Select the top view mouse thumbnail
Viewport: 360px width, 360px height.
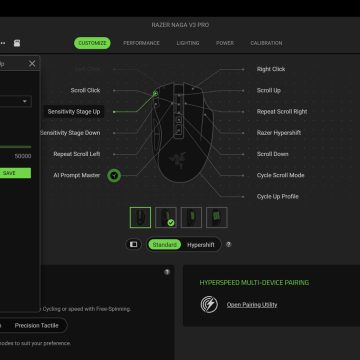click(x=140, y=217)
